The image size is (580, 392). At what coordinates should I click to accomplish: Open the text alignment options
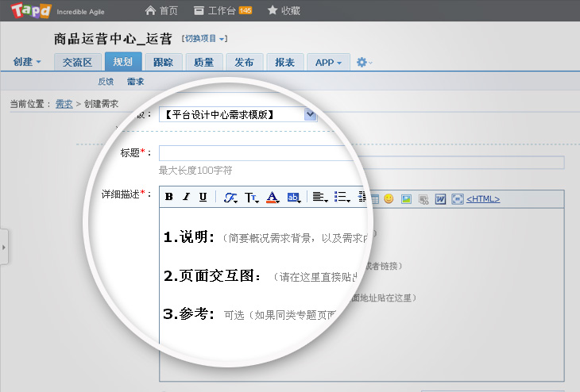319,198
